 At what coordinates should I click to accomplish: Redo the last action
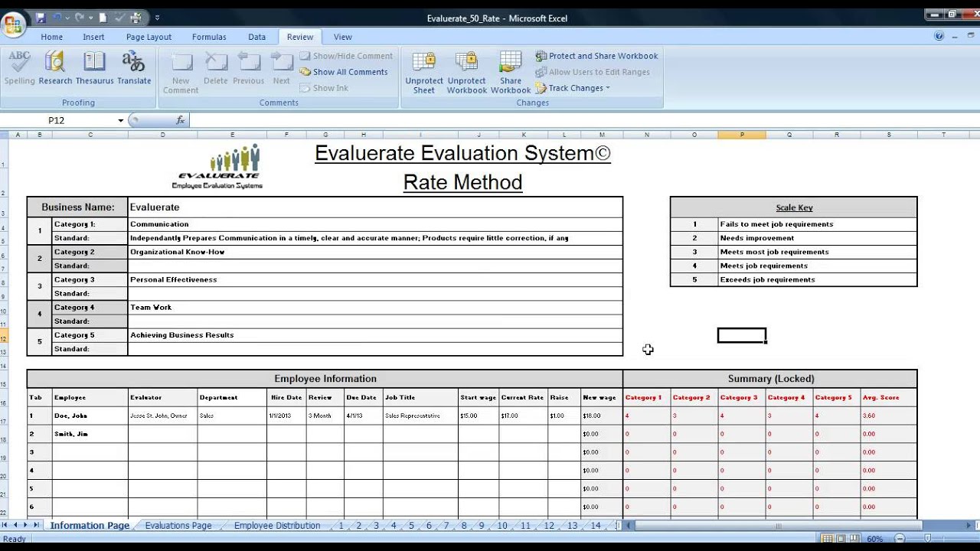click(x=79, y=17)
